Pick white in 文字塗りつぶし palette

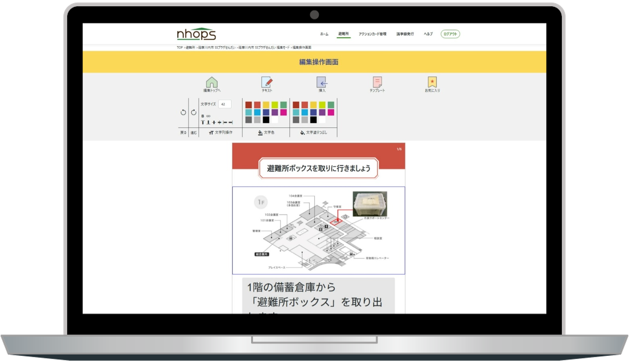coord(322,120)
